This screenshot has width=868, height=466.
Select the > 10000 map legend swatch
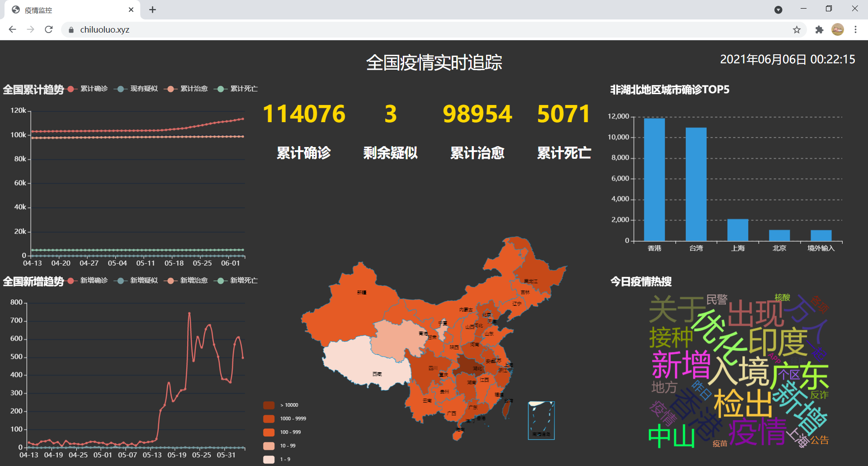(269, 405)
